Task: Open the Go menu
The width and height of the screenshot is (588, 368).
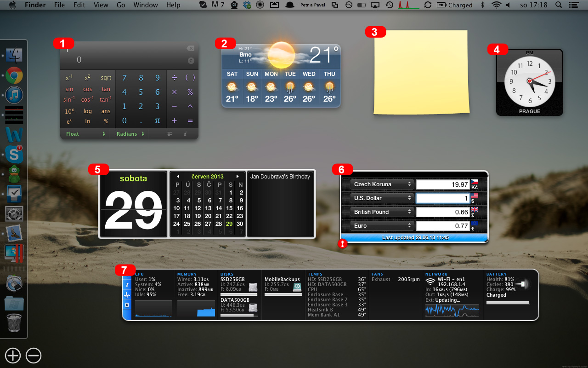Action: 121,5
